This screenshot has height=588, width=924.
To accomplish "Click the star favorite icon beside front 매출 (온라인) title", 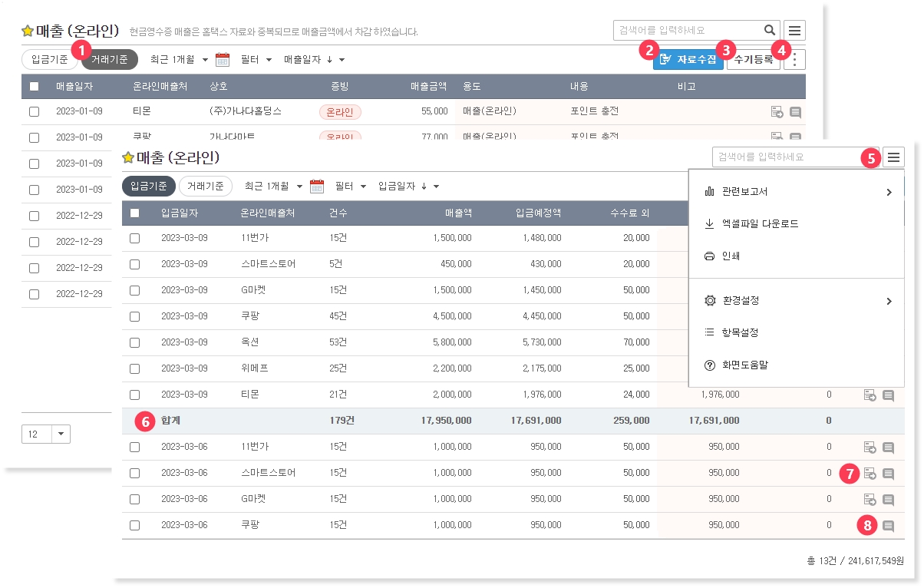I will tap(128, 157).
